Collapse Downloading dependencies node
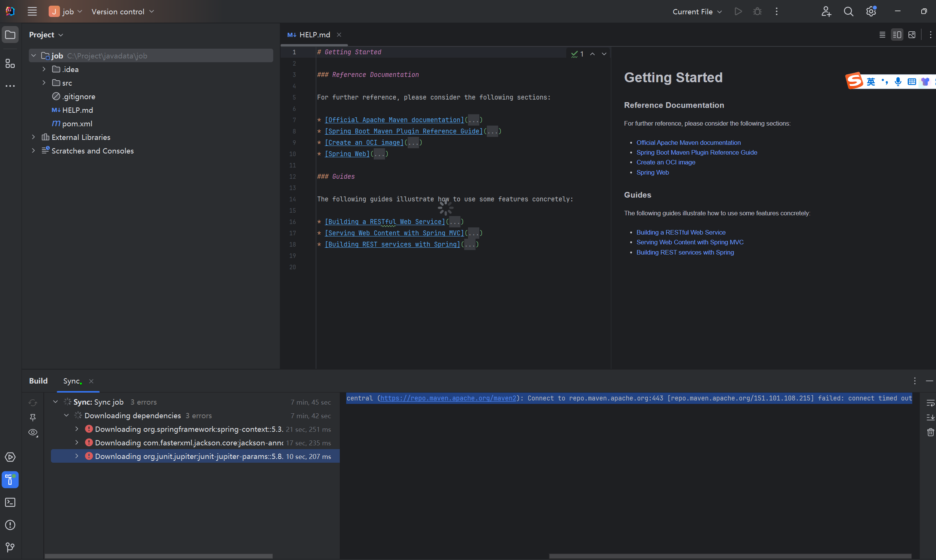936x560 pixels. (66, 416)
